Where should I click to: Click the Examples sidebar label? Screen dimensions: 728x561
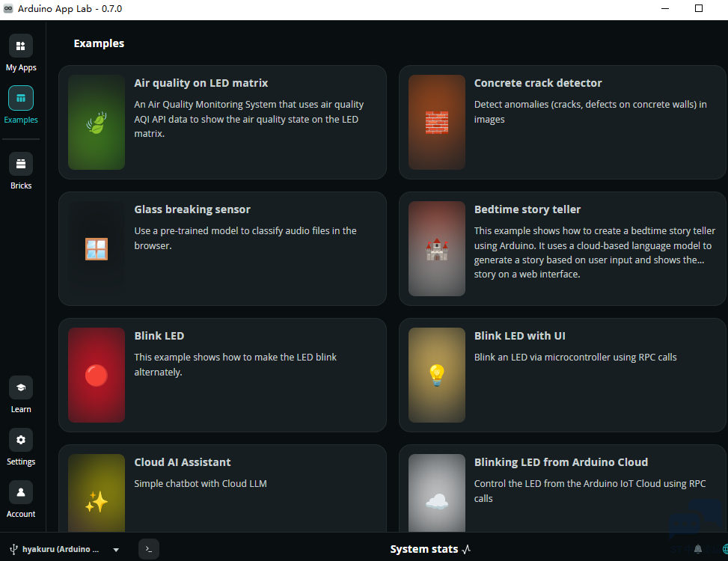pyautogui.click(x=21, y=120)
